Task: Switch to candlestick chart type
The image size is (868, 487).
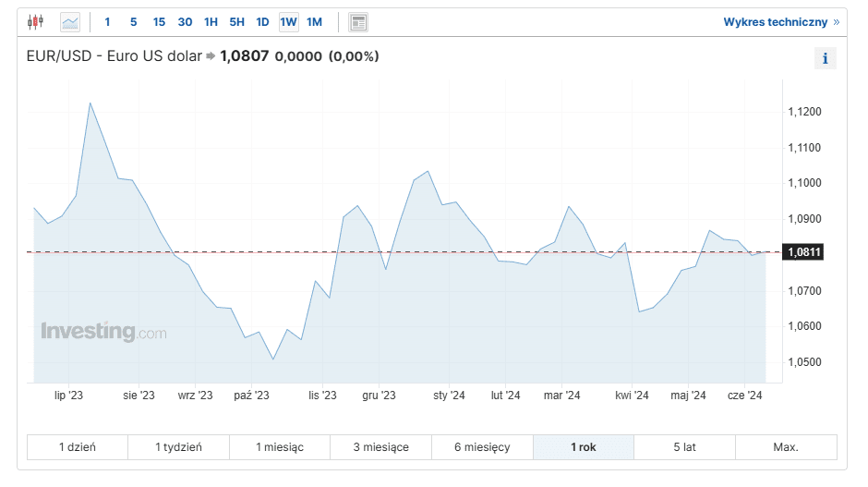Action: pyautogui.click(x=35, y=21)
